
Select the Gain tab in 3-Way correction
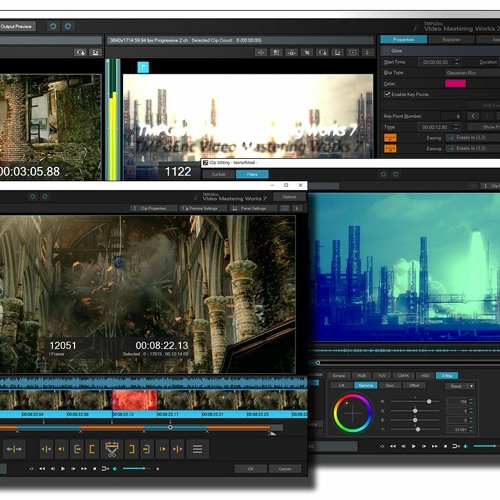[x=390, y=385]
